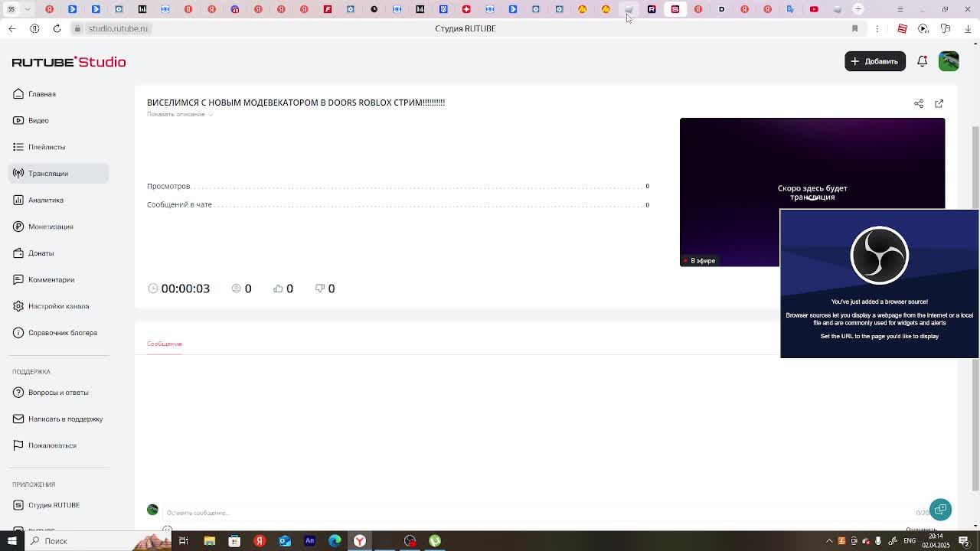Open the tab list dropdown arrow
Viewport: 980px width, 551px height.
(x=27, y=9)
